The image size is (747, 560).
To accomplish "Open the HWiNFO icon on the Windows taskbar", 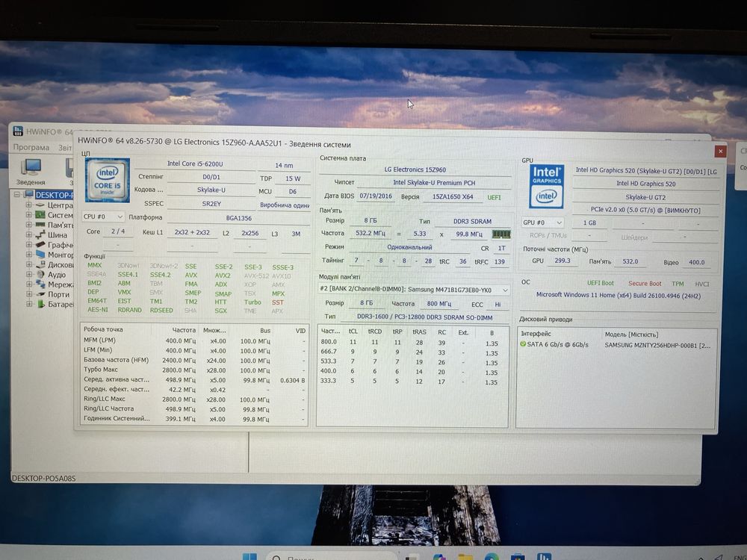I will pos(544,557).
